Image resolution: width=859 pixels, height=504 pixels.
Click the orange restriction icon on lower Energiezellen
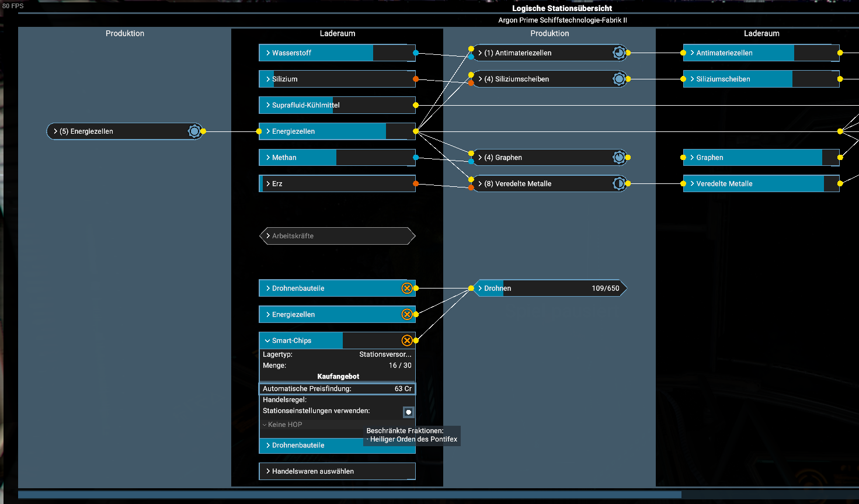click(x=407, y=314)
